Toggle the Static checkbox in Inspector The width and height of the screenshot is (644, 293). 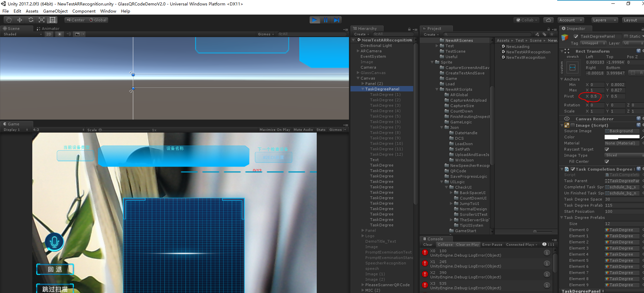626,36
